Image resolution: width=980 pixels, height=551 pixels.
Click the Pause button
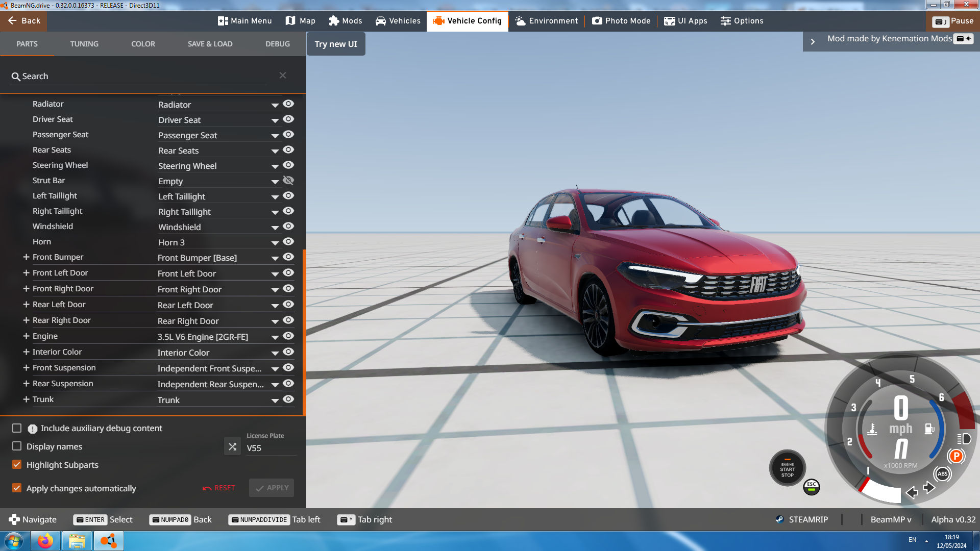(x=952, y=21)
